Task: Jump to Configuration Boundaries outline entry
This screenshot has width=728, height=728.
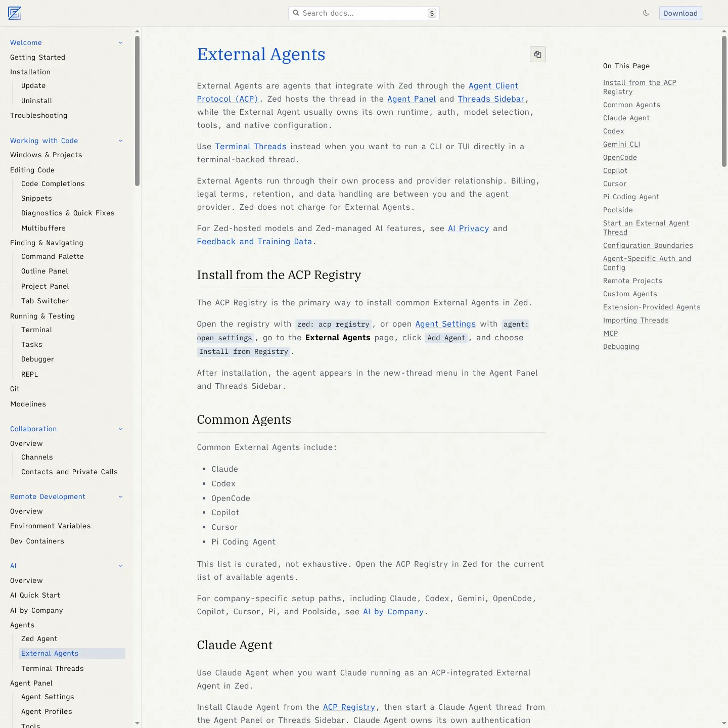Action: click(x=648, y=245)
